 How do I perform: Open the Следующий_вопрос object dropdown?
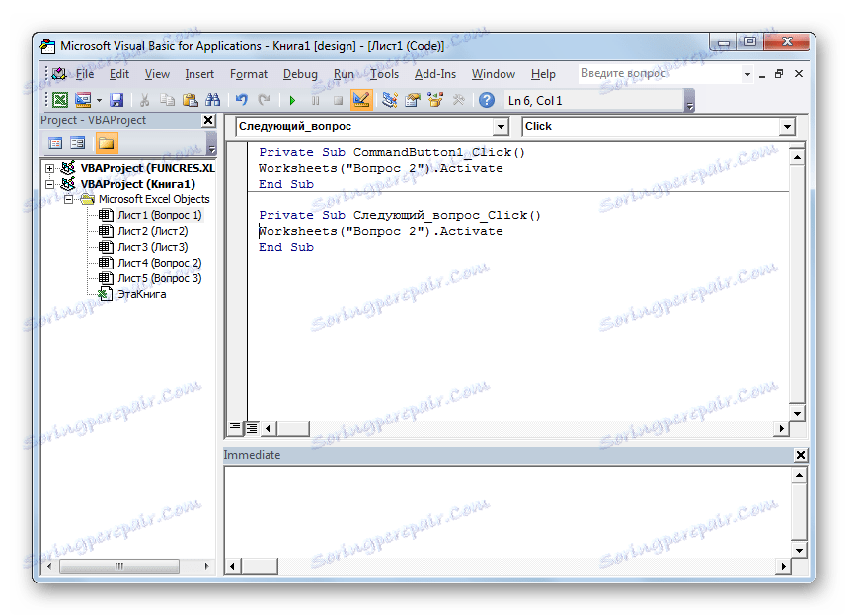[x=502, y=127]
